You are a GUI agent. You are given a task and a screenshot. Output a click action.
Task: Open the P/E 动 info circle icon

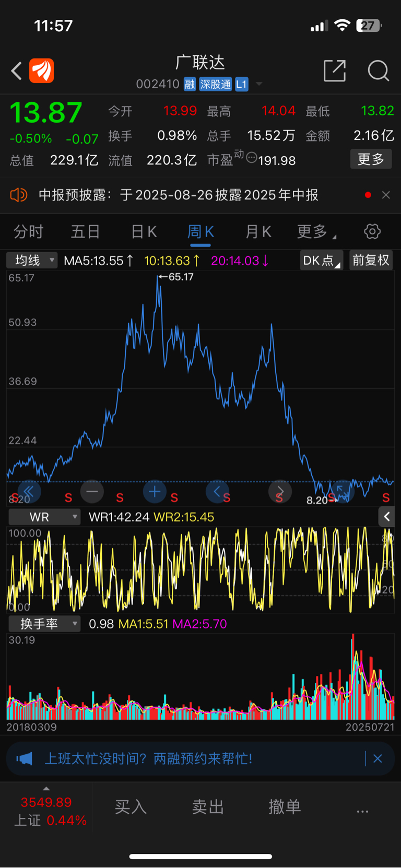pos(251,158)
